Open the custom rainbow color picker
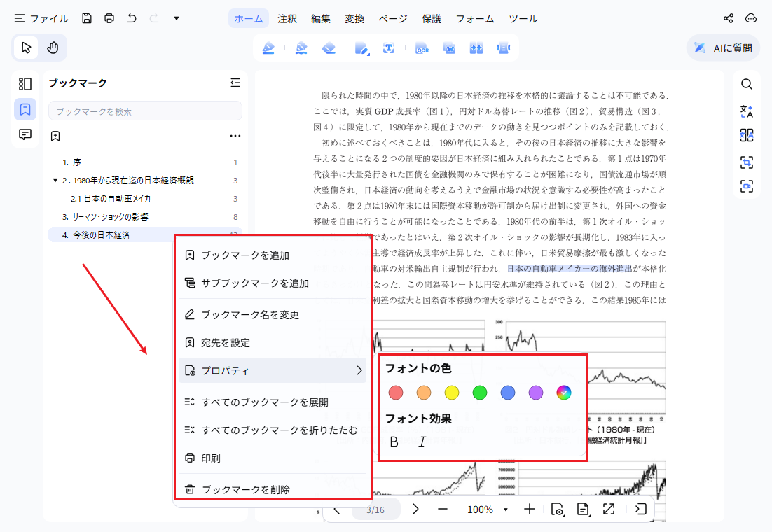Viewport: 772px width, 532px height. (x=564, y=393)
